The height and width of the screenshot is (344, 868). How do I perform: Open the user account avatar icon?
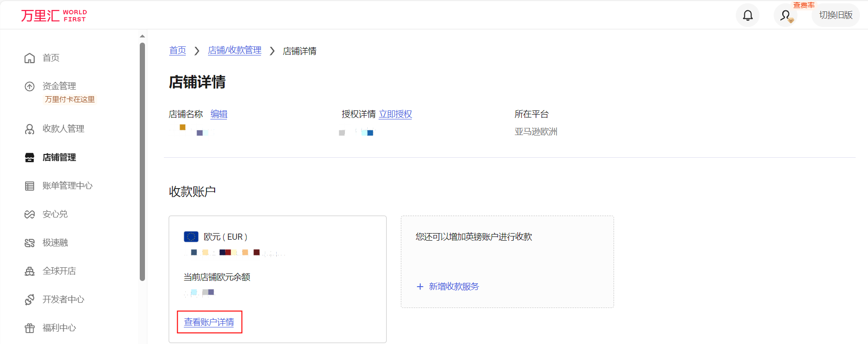pyautogui.click(x=786, y=16)
